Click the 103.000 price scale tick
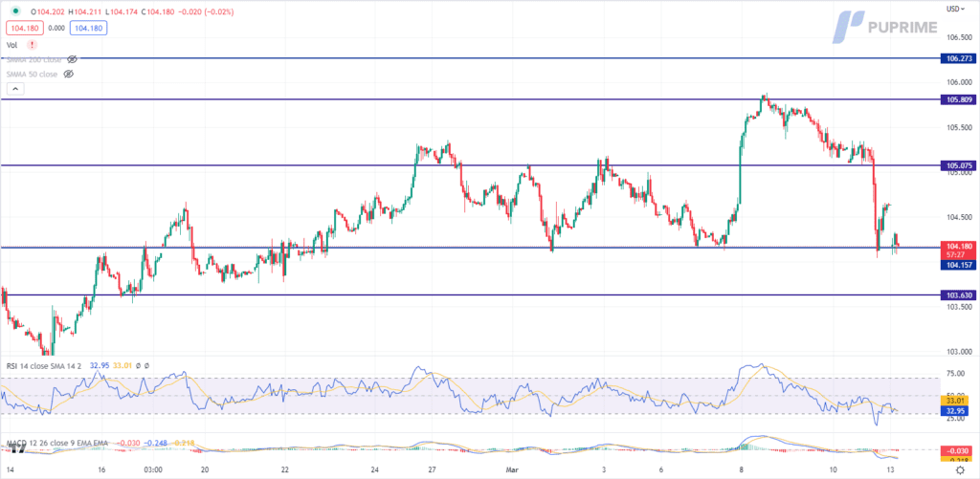980x479 pixels. pyautogui.click(x=958, y=352)
